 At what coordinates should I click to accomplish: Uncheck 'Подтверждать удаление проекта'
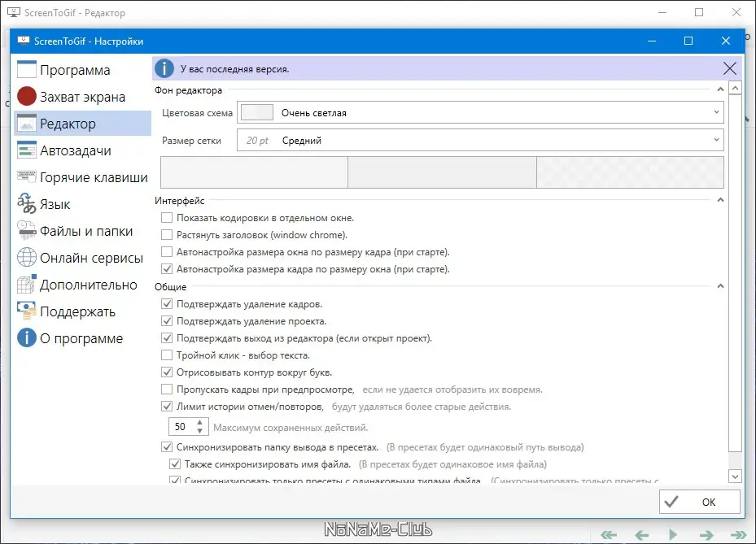167,321
